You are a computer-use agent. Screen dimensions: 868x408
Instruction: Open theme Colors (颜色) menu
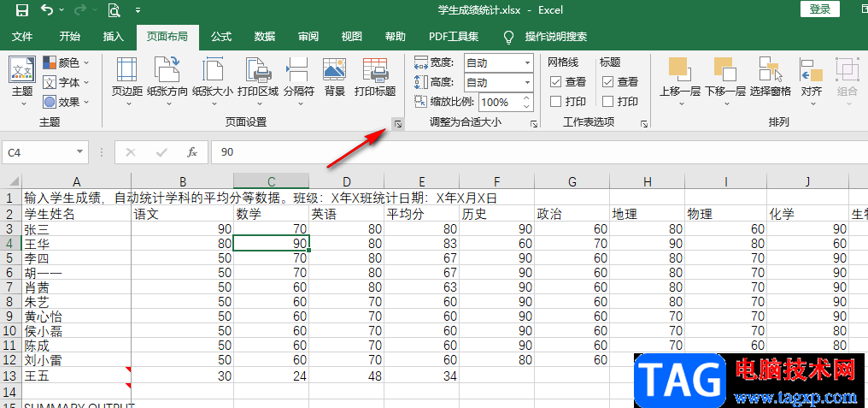[66, 62]
